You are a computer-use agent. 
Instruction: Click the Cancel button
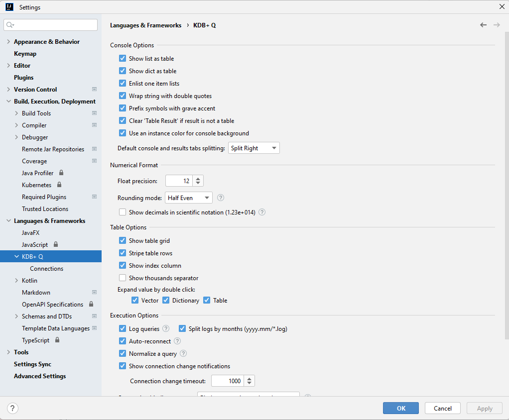443,408
